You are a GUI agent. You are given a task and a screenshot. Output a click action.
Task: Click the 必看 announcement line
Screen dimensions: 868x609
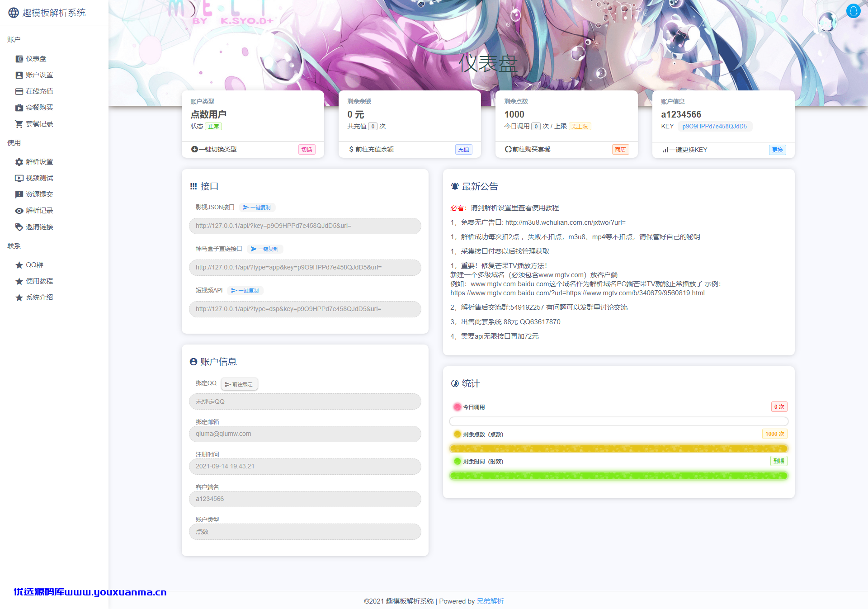click(x=505, y=208)
